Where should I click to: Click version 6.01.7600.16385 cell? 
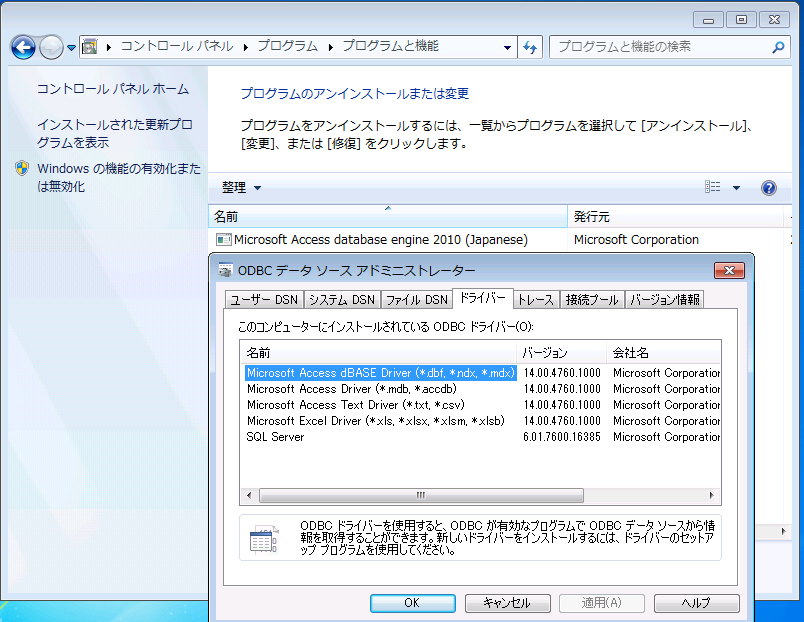pyautogui.click(x=561, y=437)
